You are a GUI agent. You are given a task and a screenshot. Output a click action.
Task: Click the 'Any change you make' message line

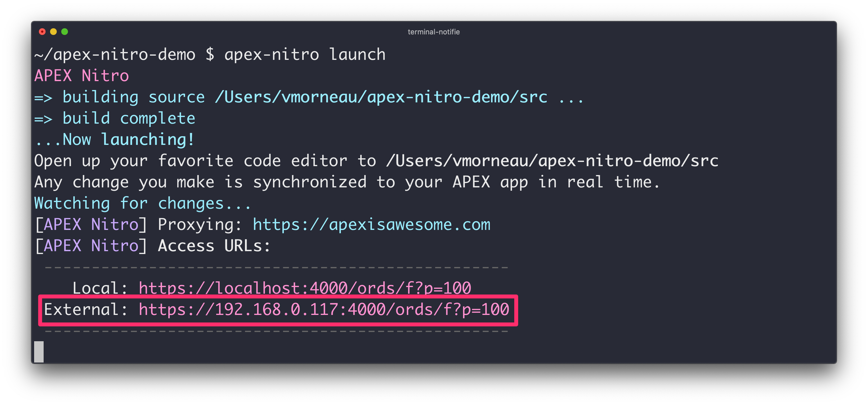346,182
